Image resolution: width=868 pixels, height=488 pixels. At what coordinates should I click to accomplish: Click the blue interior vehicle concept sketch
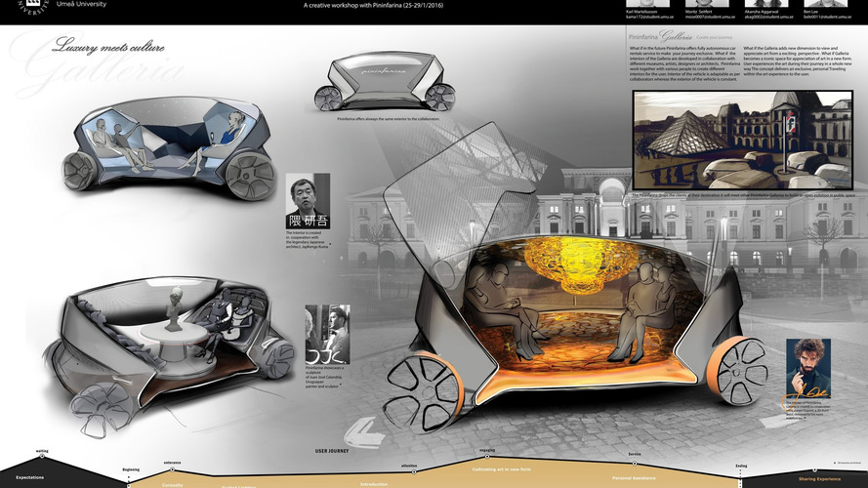(169, 148)
